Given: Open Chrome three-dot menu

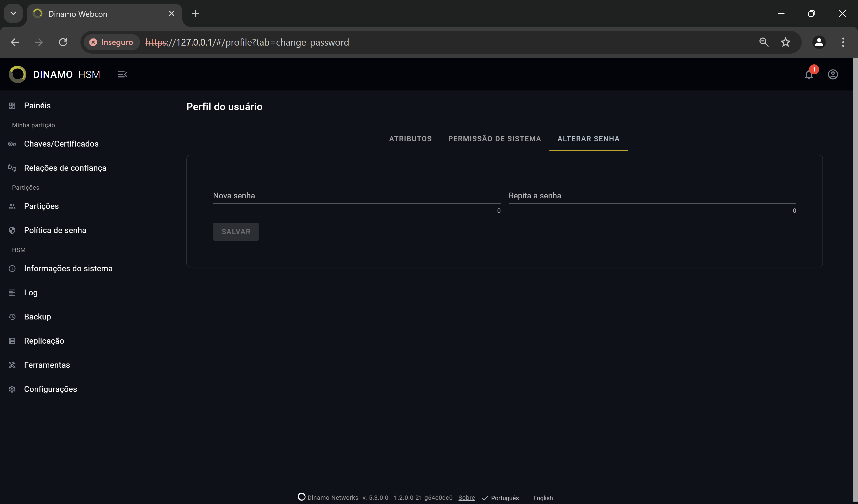Looking at the screenshot, I should pyautogui.click(x=843, y=42).
